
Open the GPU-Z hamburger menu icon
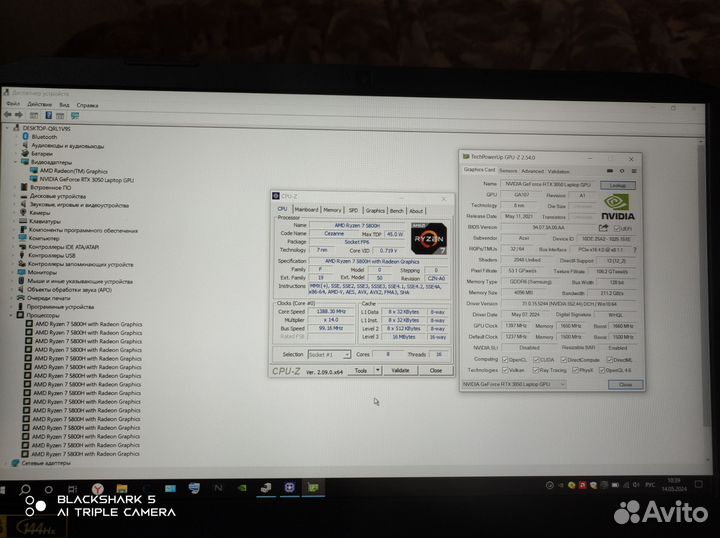[634, 171]
